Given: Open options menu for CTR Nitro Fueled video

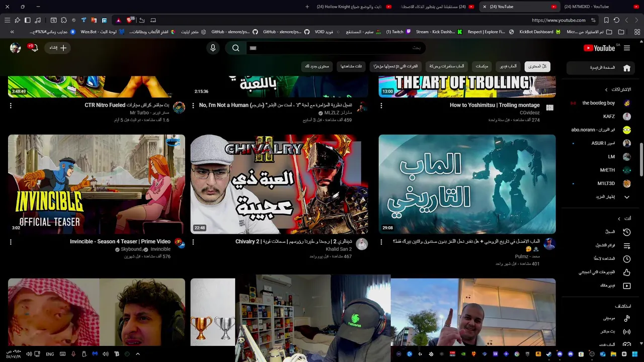Looking at the screenshot, I should pos(11,106).
